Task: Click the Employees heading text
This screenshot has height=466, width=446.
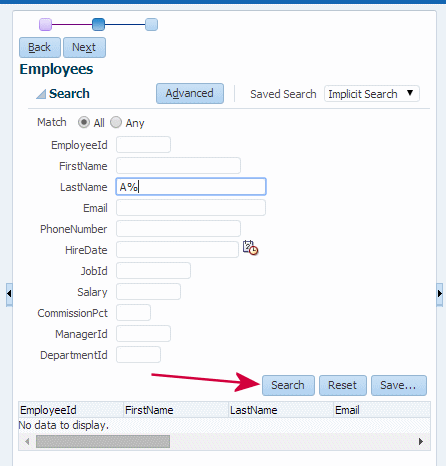Action: tap(56, 70)
